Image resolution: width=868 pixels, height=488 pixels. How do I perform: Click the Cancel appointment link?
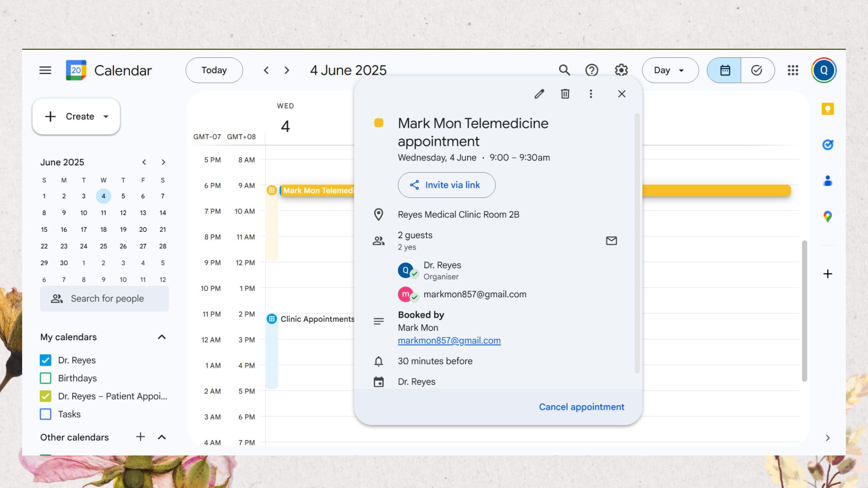[x=581, y=407]
